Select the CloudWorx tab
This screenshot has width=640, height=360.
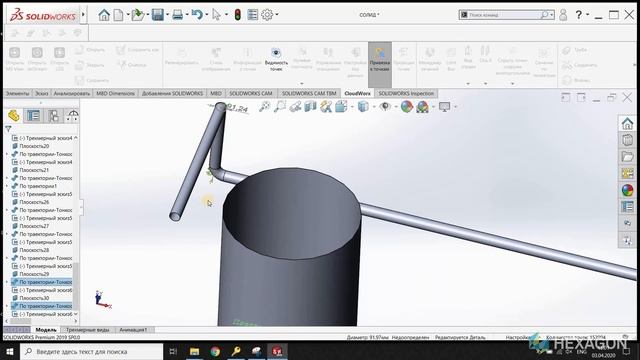358,93
